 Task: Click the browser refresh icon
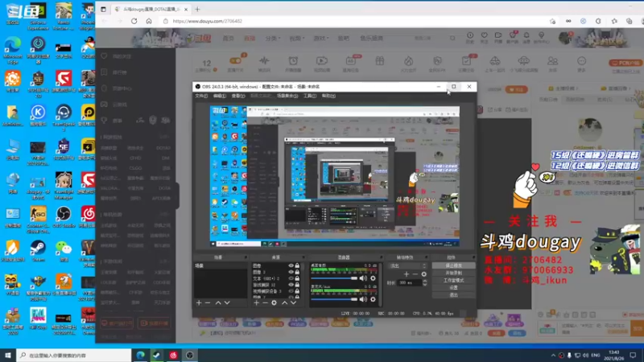point(134,21)
